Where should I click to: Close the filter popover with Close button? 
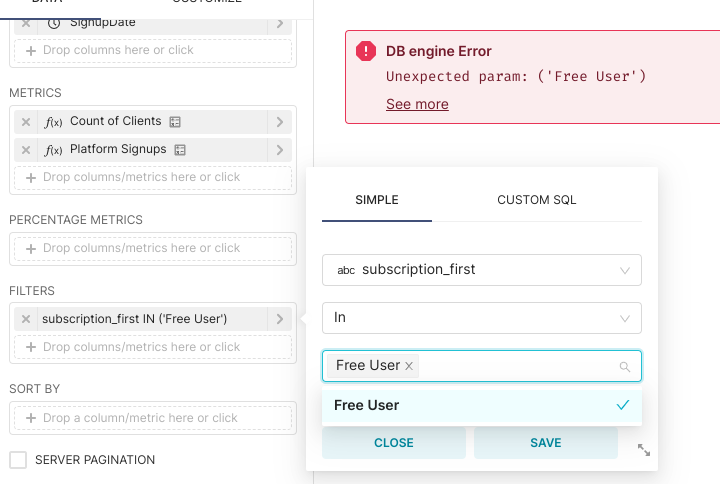pos(394,443)
